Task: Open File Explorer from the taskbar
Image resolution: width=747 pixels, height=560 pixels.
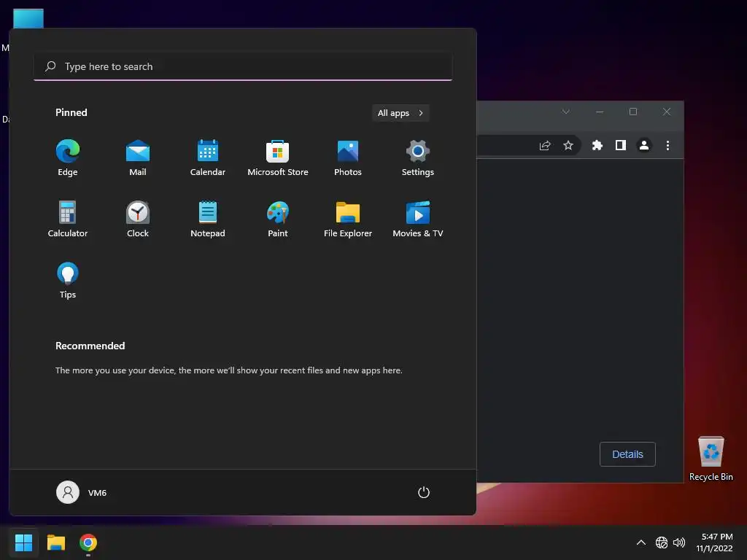Action: tap(55, 542)
